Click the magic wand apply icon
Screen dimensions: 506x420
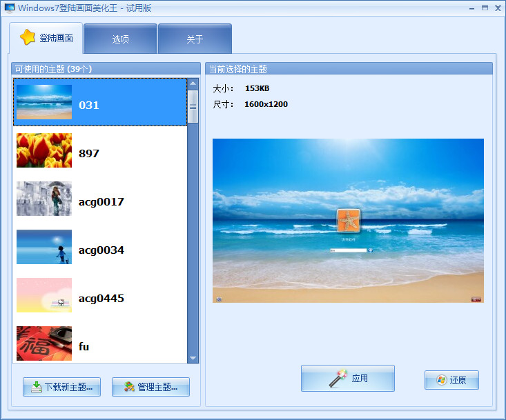tap(338, 379)
